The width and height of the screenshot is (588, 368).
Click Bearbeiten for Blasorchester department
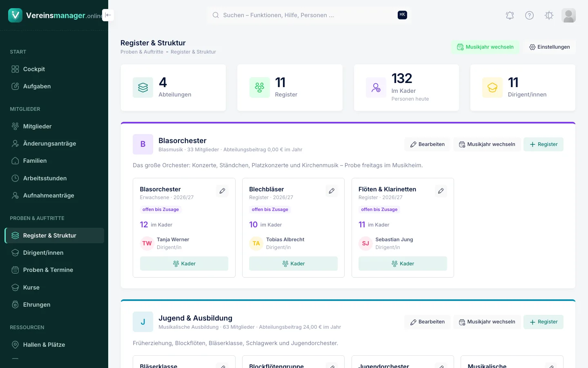pyautogui.click(x=427, y=144)
